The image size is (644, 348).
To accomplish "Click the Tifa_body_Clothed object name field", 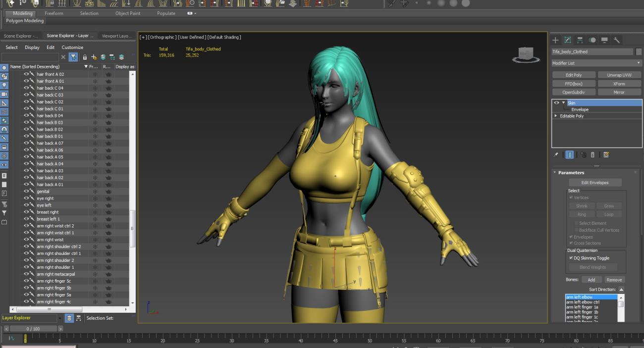I will [592, 51].
